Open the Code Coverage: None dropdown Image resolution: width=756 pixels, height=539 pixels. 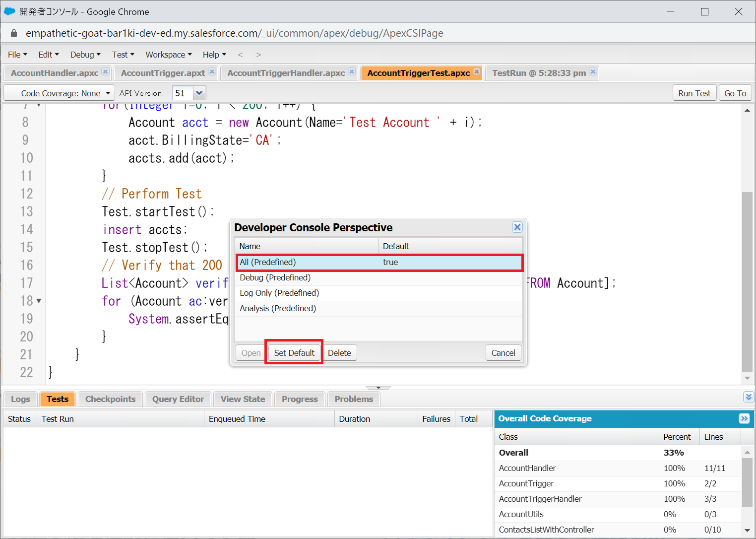click(x=59, y=93)
